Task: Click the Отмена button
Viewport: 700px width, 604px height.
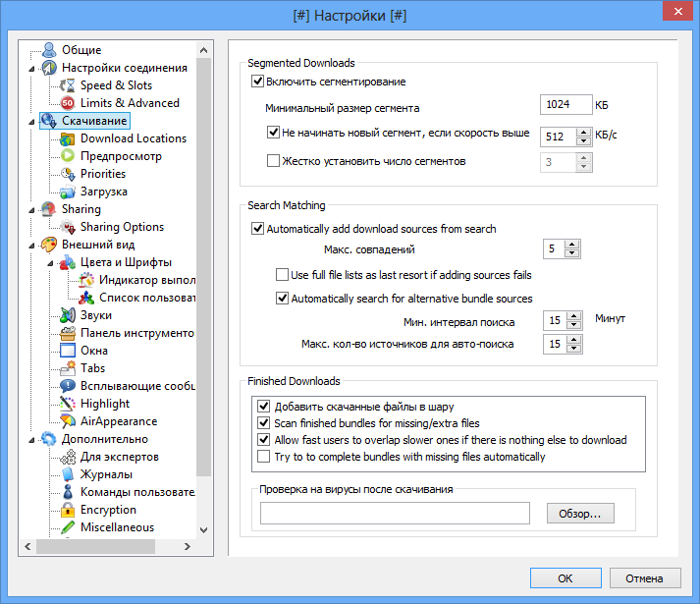Action: click(645, 578)
